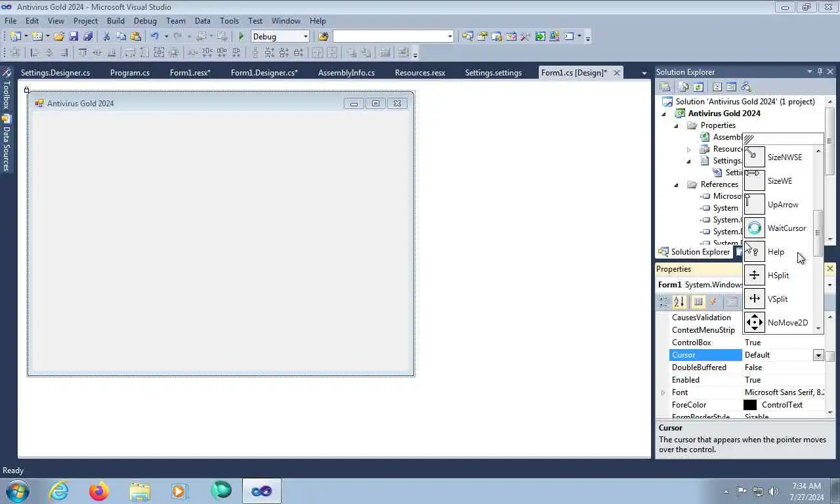
Task: Click View Designer icon in Solution Explorer
Action: [731, 87]
